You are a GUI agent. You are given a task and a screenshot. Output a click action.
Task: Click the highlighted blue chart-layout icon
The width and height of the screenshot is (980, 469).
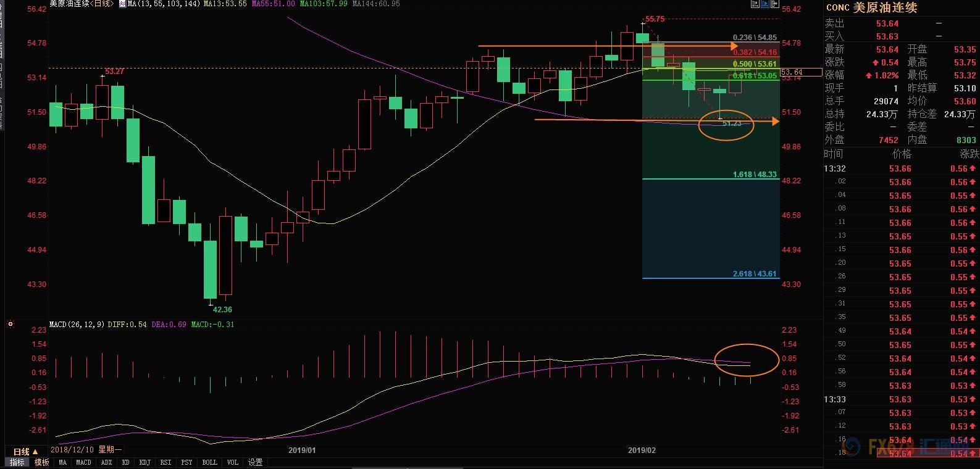coord(764,4)
